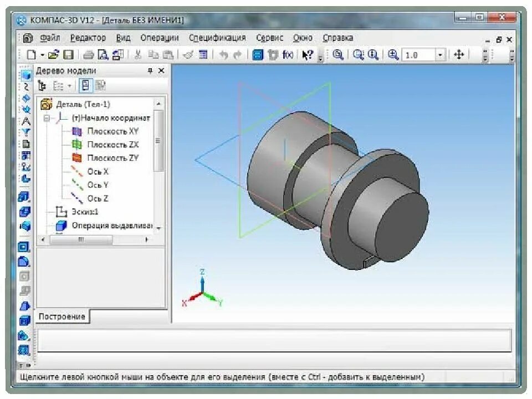Image resolution: width=532 pixels, height=399 pixels.
Task: Select Ось X in model tree
Action: pos(98,171)
